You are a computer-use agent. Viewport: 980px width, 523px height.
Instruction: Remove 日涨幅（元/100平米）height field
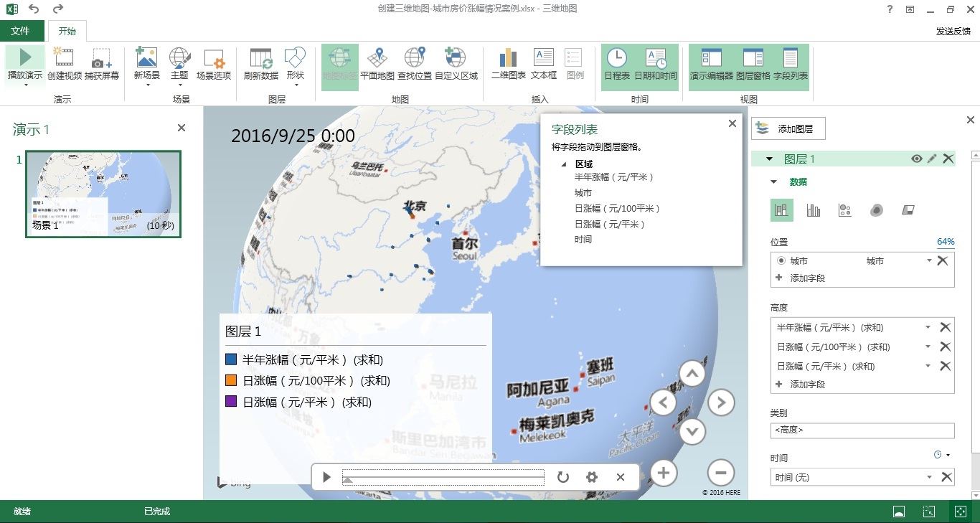point(946,347)
